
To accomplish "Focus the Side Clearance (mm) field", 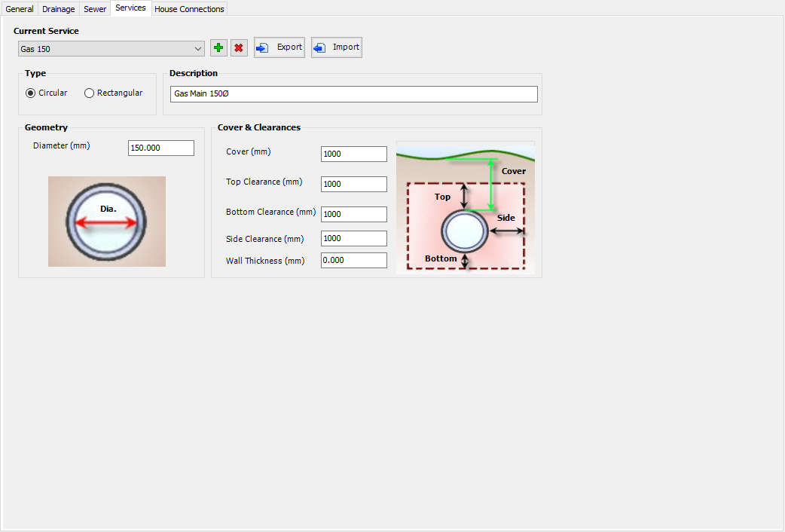I will tap(354, 238).
